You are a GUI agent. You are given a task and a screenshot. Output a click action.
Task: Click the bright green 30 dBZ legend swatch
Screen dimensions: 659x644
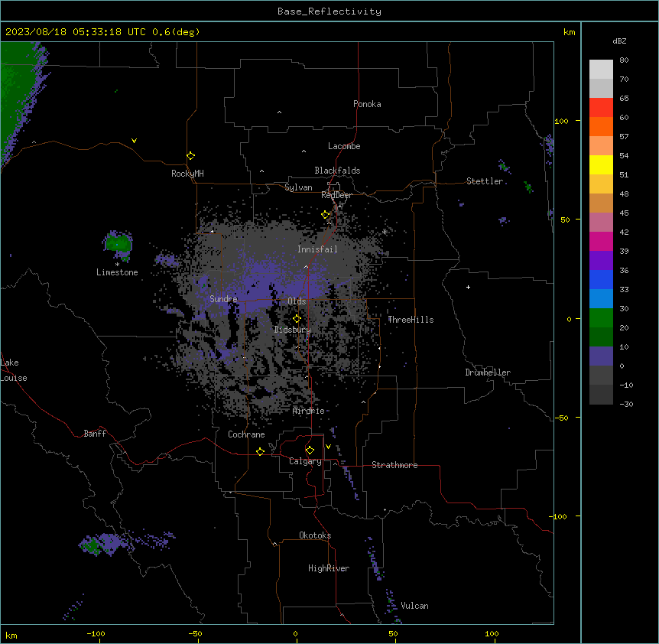(x=601, y=318)
